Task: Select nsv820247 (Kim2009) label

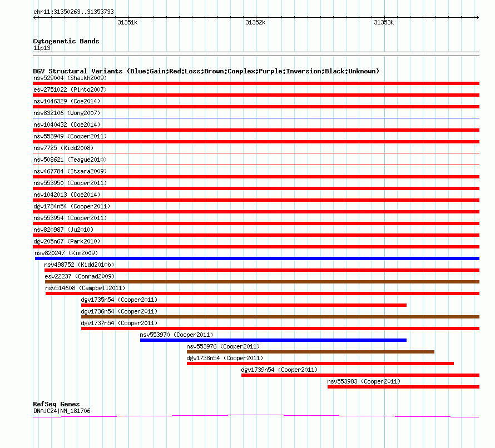Action: tap(66, 253)
